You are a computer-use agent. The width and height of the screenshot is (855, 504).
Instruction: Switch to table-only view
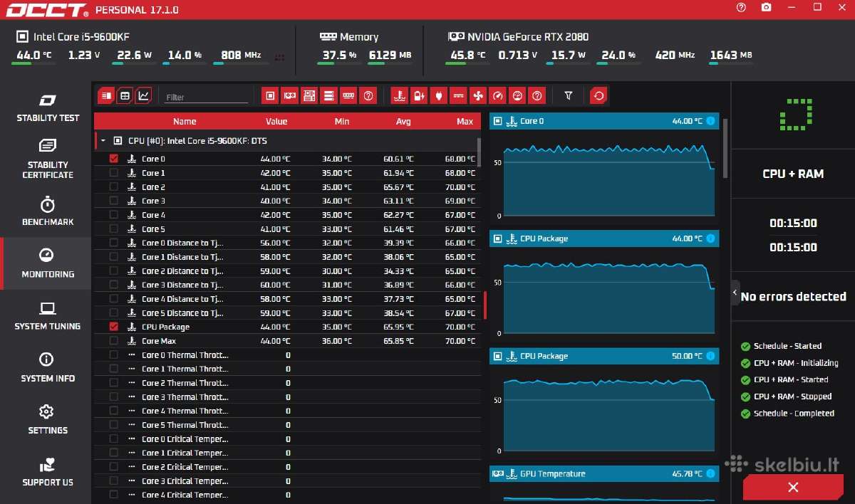(125, 95)
